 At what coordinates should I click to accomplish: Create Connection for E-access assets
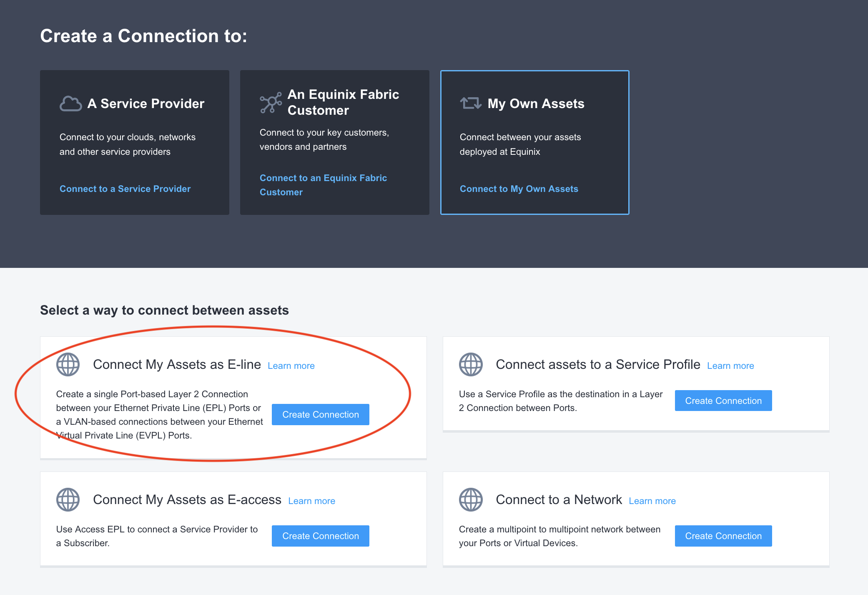[321, 536]
